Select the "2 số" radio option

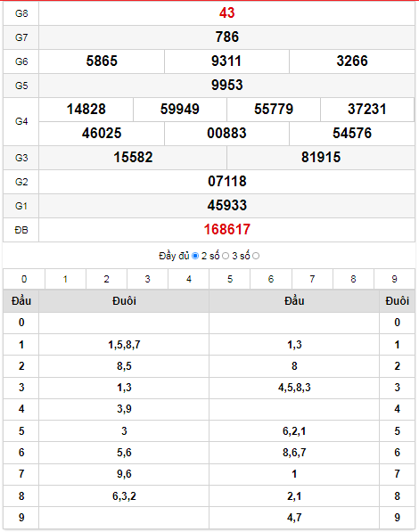click(x=226, y=256)
